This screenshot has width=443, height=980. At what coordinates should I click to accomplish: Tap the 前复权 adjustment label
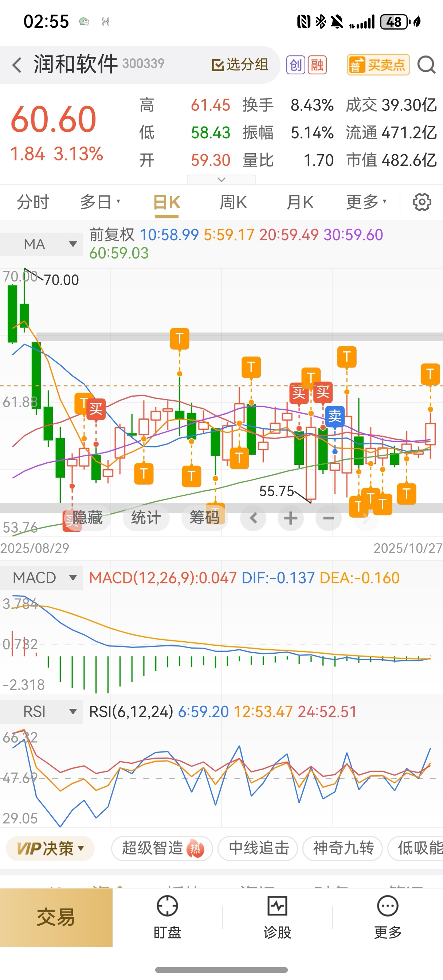point(112,235)
